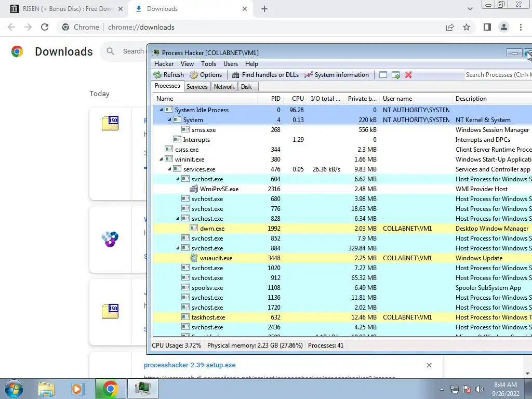Viewport: 532px width, 399px height.
Task: Collapse the services.exe tree node
Action: coord(169,169)
